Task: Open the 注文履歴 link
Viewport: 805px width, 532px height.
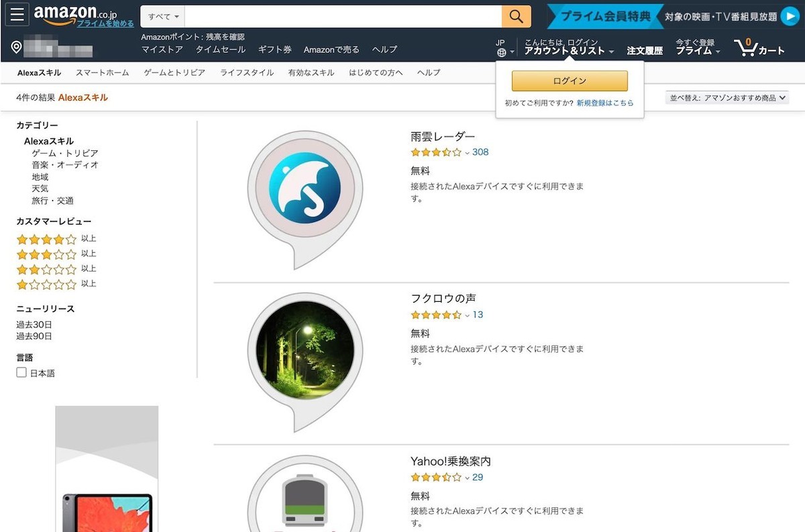Action: pos(645,51)
